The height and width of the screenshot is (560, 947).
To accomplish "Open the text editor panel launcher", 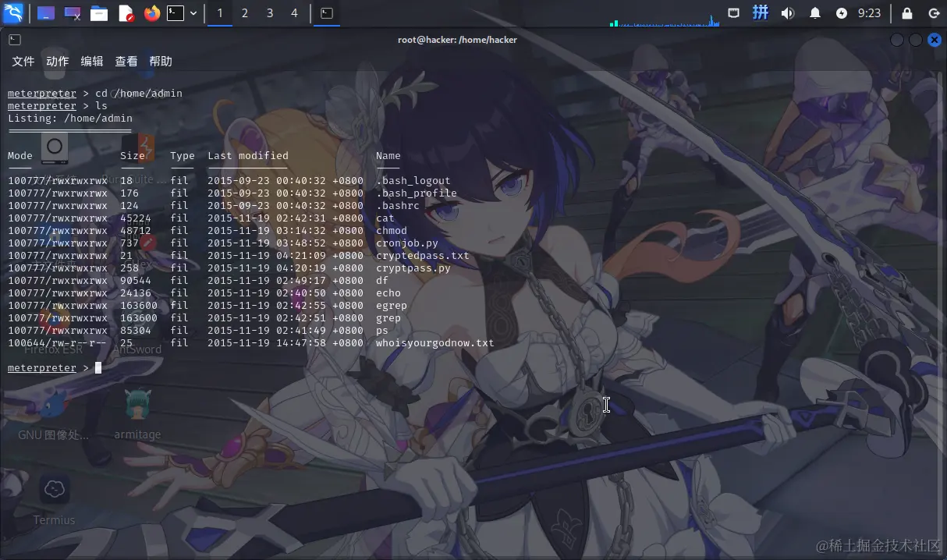I will (126, 13).
